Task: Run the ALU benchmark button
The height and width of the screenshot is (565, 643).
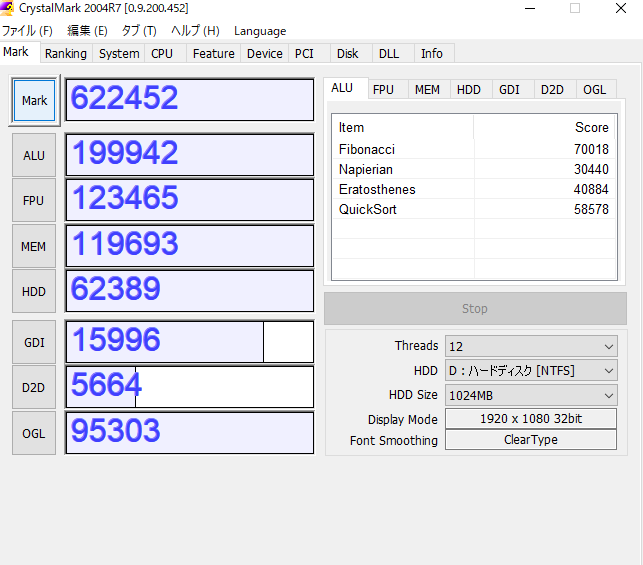Action: [34, 155]
